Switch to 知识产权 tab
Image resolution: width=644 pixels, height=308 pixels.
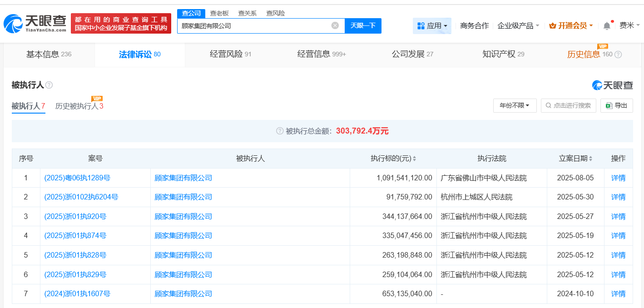503,55
